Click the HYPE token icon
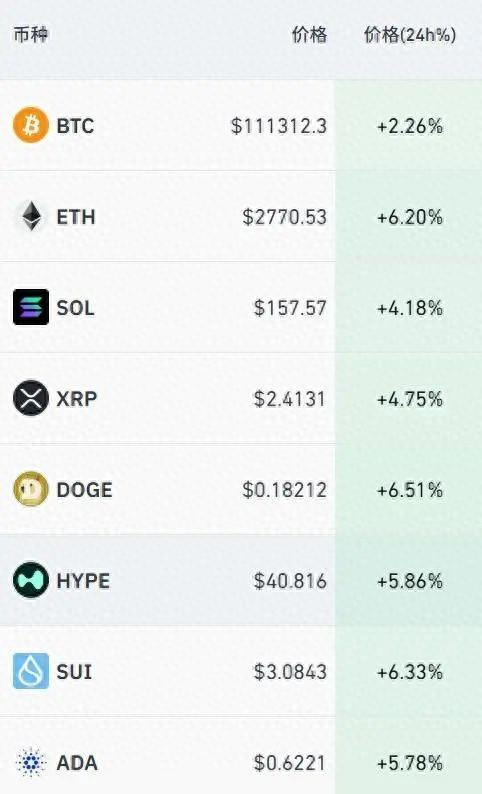Viewport: 482px width, 794px height. coord(31,580)
